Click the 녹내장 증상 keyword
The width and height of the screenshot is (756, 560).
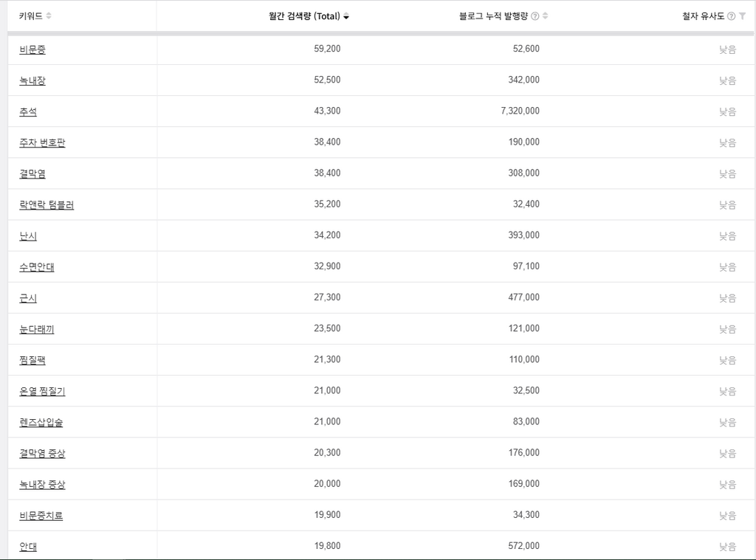pyautogui.click(x=42, y=485)
